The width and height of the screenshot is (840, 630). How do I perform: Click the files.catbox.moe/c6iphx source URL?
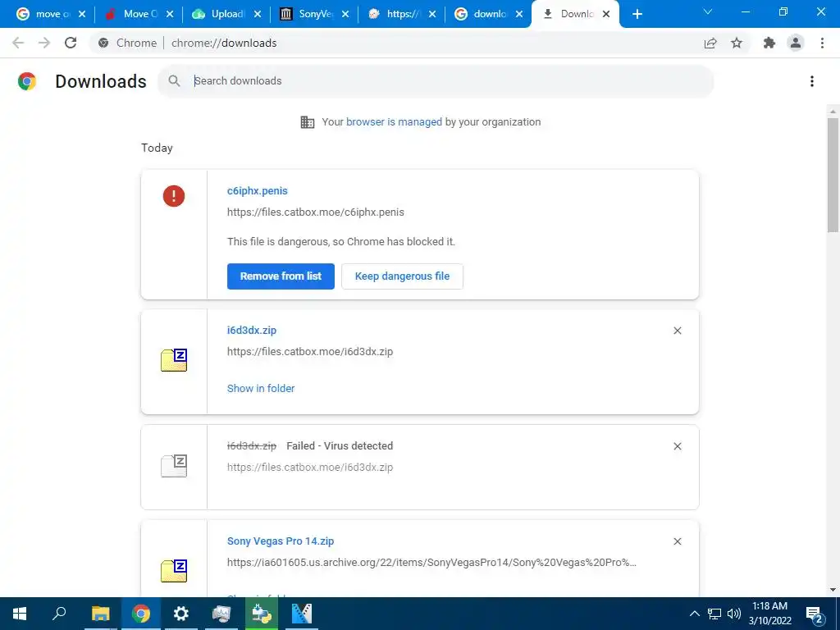click(316, 212)
